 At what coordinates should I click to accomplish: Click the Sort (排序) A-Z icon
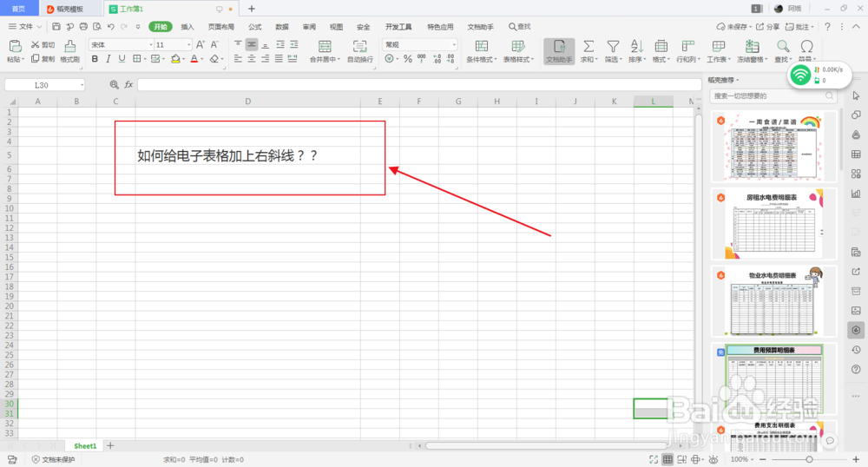click(636, 47)
